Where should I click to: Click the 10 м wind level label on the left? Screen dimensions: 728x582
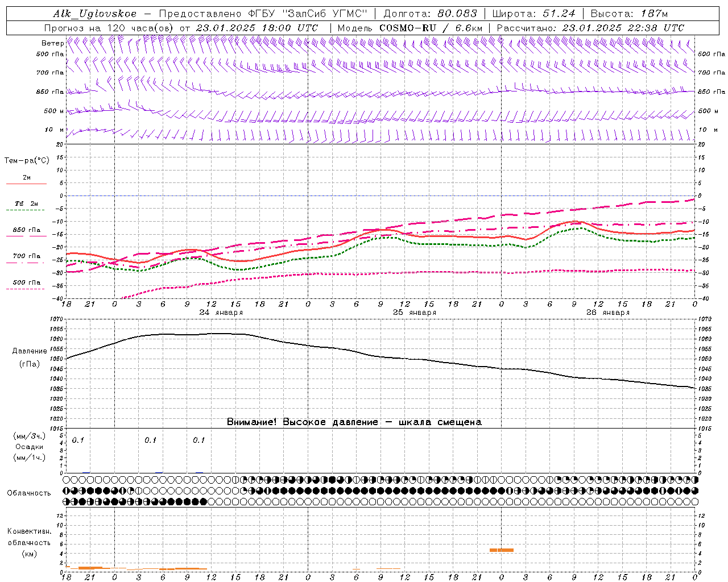point(55,130)
